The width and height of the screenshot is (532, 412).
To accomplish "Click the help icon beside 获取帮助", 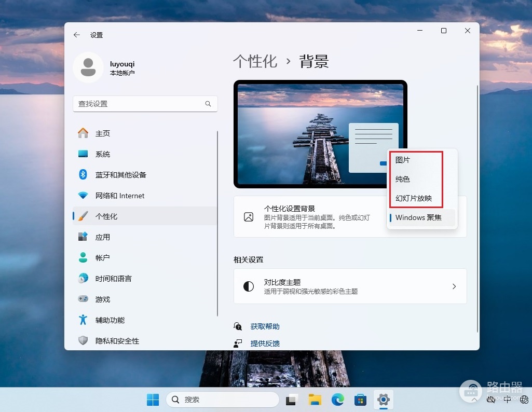I will tap(238, 326).
